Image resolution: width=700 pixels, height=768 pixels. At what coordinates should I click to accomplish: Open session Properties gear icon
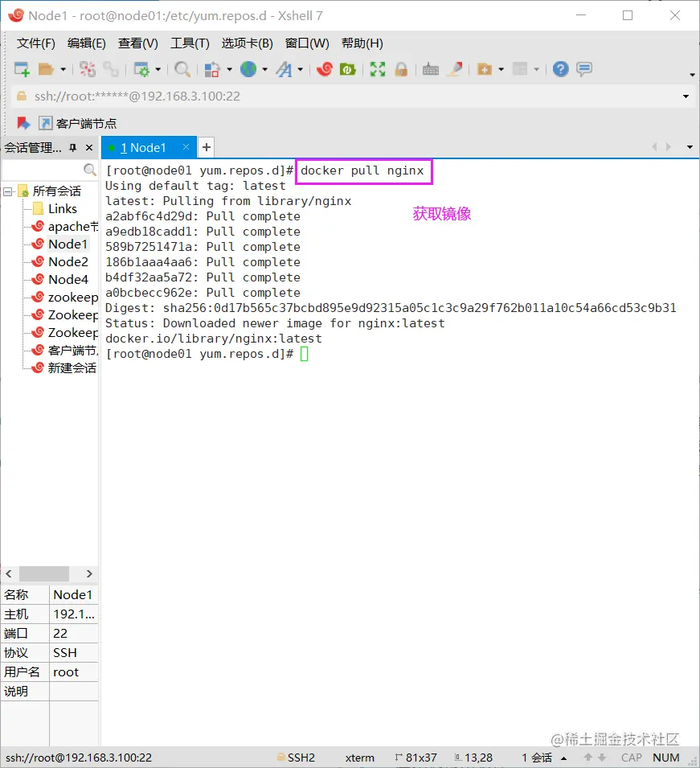tap(141, 69)
